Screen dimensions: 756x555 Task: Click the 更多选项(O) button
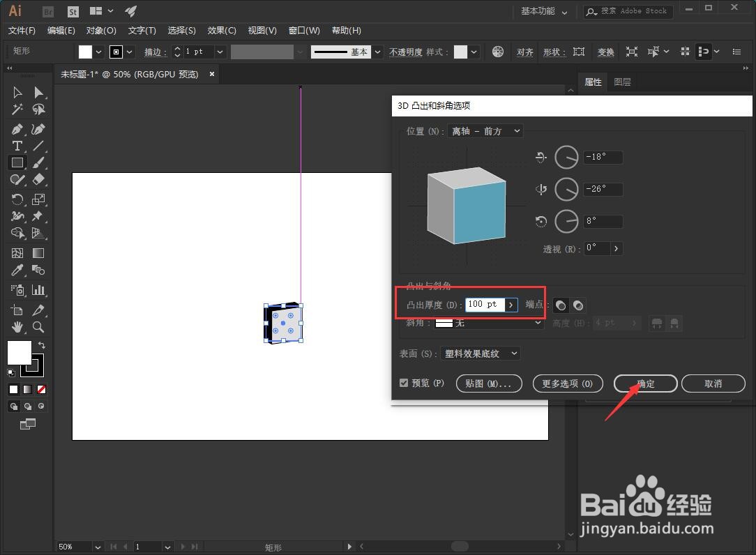click(x=568, y=383)
